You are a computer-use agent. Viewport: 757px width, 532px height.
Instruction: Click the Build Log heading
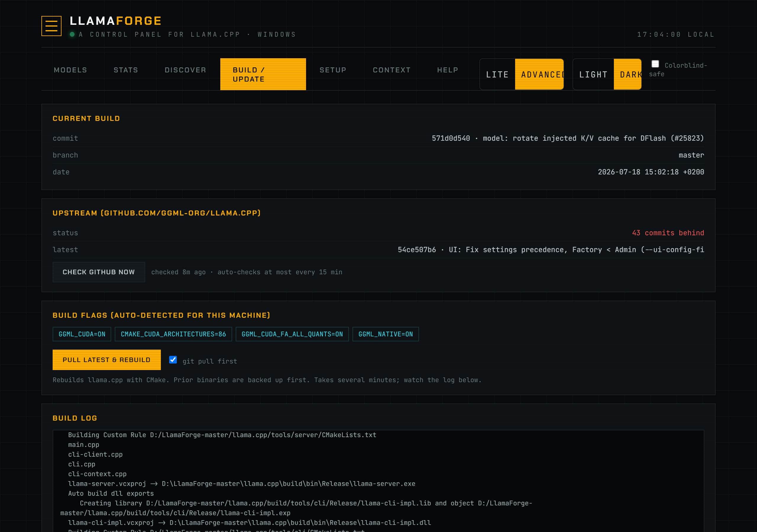coord(75,418)
